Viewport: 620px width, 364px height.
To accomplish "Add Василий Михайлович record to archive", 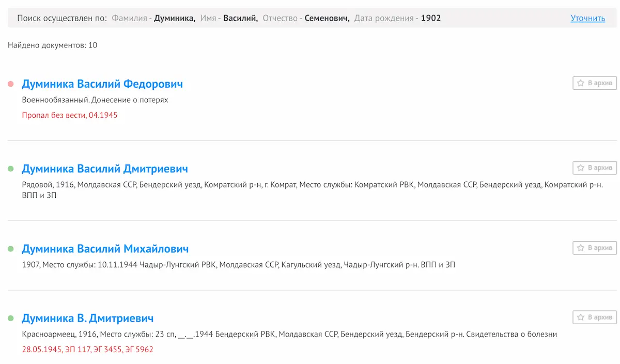I will coord(595,248).
